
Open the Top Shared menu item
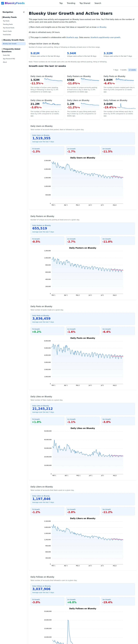85,3
